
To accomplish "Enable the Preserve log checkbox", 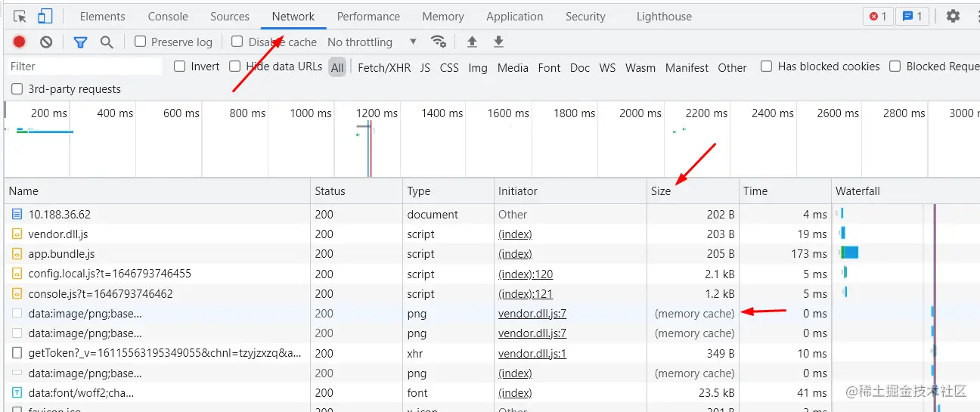I will [141, 42].
